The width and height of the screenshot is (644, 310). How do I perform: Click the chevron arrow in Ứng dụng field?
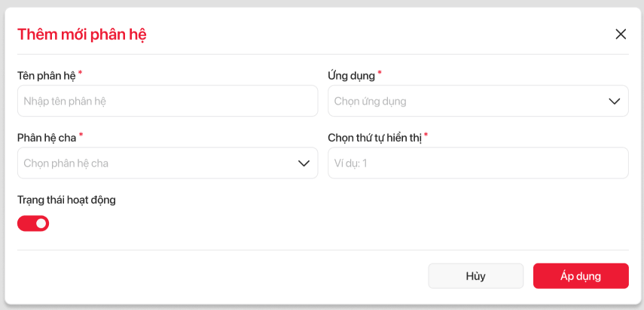click(x=614, y=102)
